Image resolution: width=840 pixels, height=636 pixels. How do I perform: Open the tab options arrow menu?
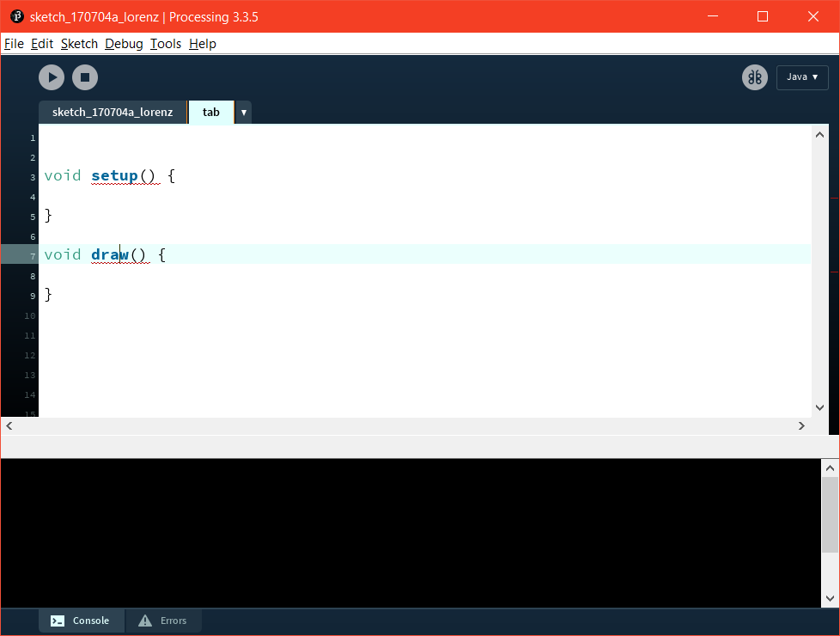244,112
